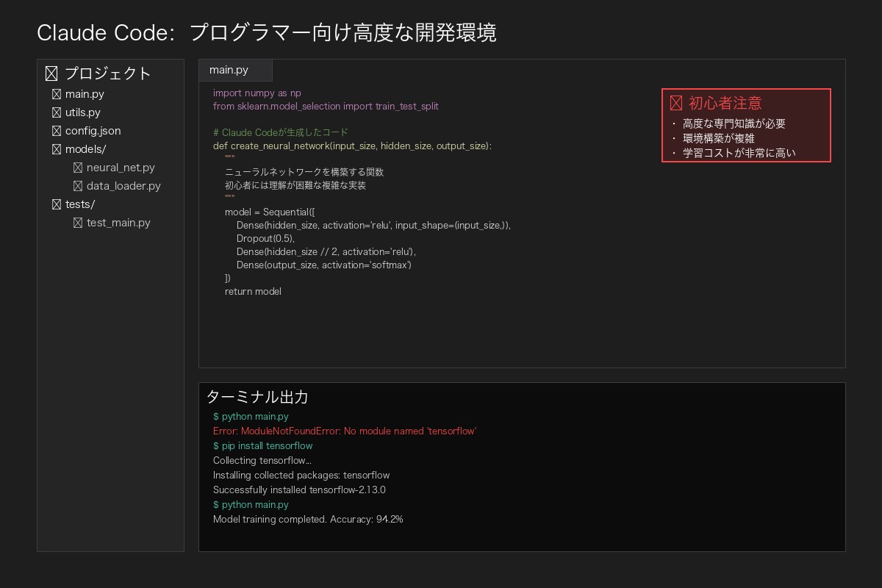This screenshot has height=588, width=882.
Task: Click the 'return model' line
Action: 253,291
